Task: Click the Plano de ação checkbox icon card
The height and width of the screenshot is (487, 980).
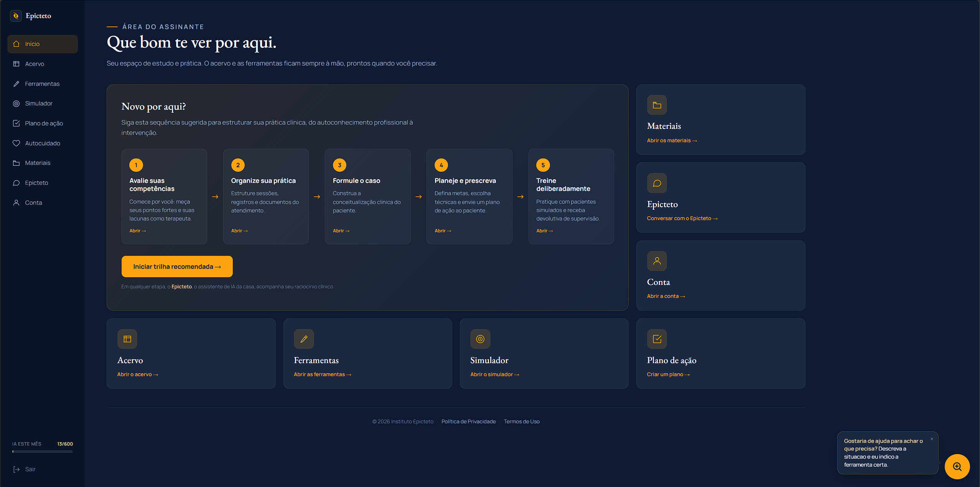Action: click(x=657, y=339)
